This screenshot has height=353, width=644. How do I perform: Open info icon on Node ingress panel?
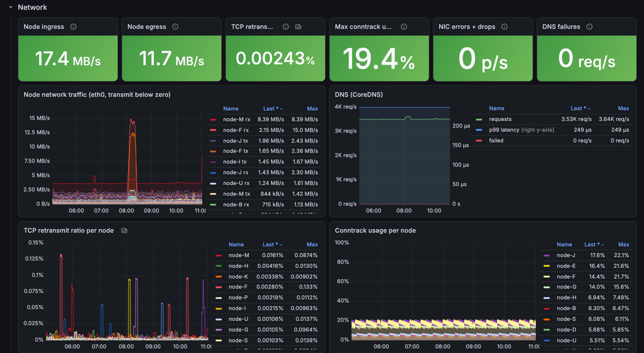[x=73, y=27]
